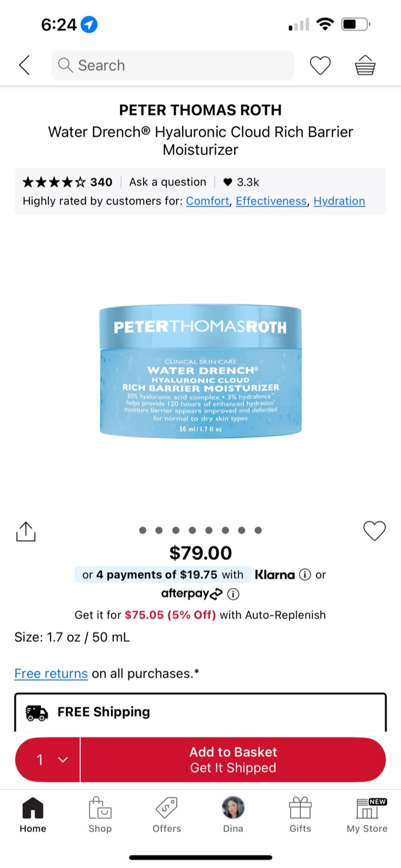
Task: Tap the share product icon
Action: point(26,531)
